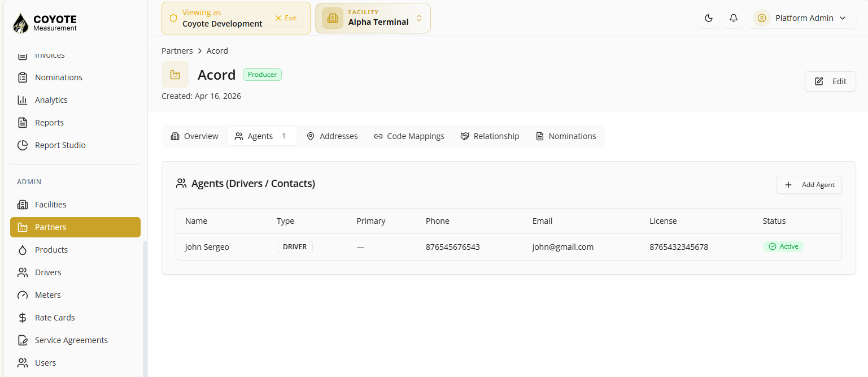Click the Report Studio pie chart icon
Viewport: 868px width, 377px height.
tap(23, 145)
